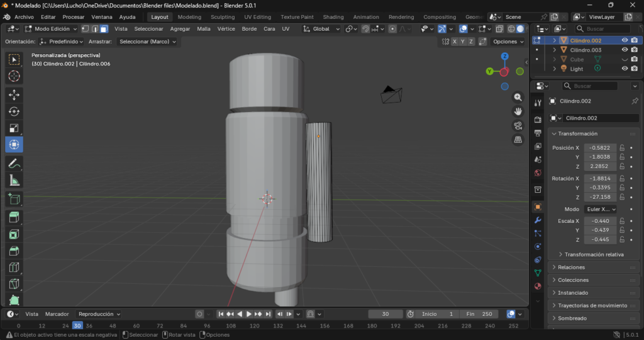Screen dimensions: 644x340
Task: Select the Move tool
Action: (14, 94)
